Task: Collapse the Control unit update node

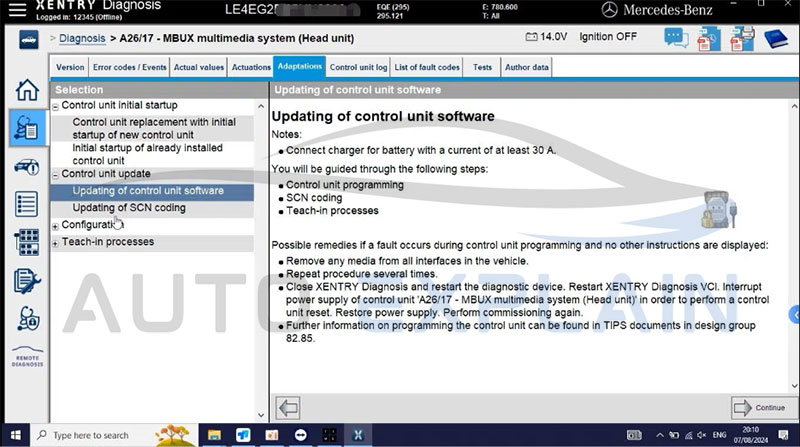Action: 55,175
